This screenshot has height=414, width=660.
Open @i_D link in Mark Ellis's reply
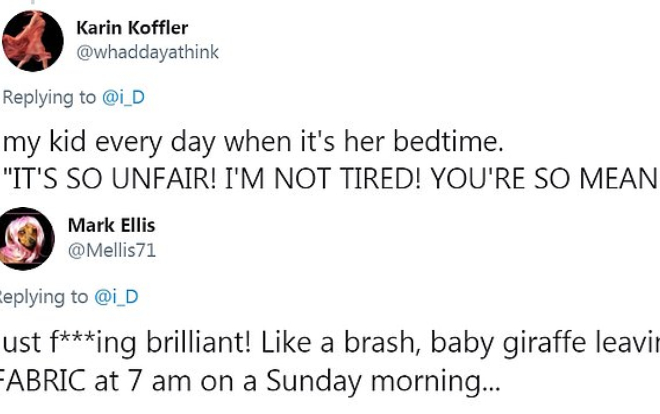click(x=116, y=296)
